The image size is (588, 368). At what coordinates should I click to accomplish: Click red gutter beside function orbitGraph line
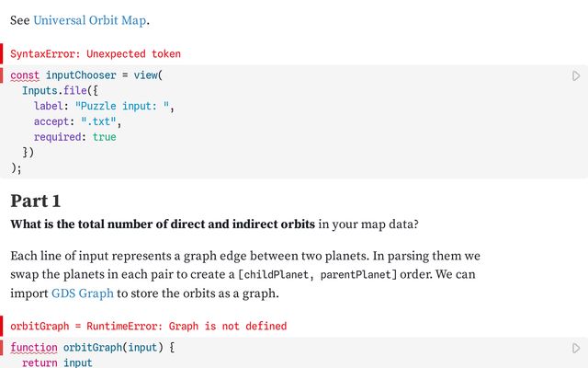2,348
